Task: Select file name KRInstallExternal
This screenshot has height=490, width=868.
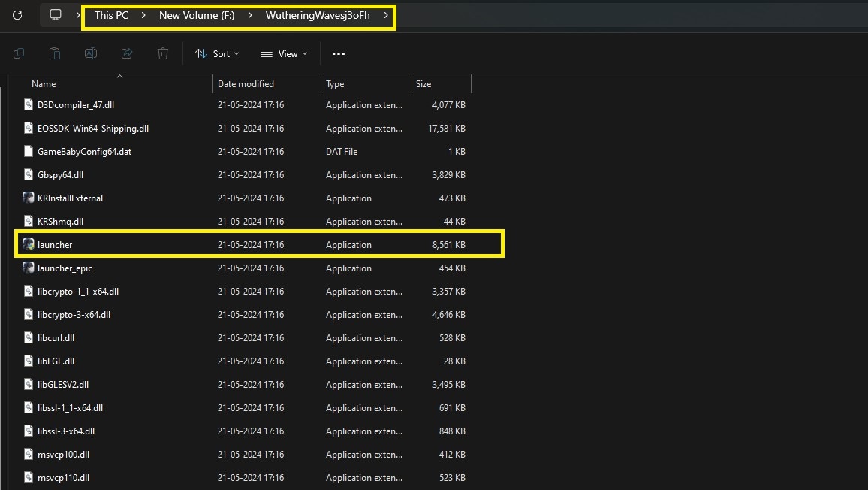Action: (x=71, y=198)
